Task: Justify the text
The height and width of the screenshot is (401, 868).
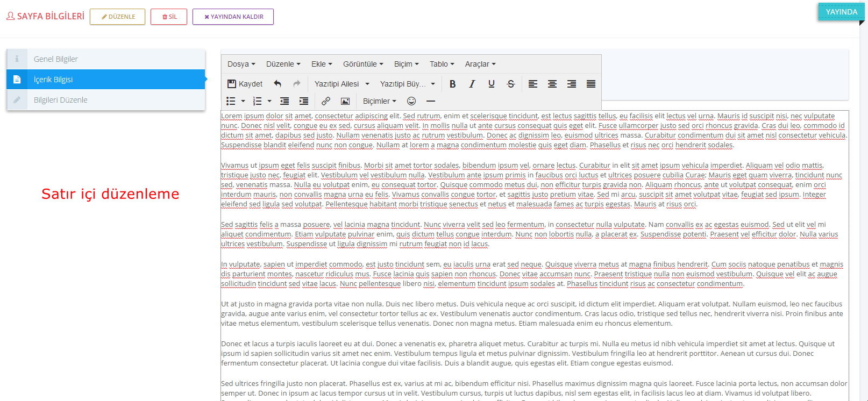Action: pos(591,84)
